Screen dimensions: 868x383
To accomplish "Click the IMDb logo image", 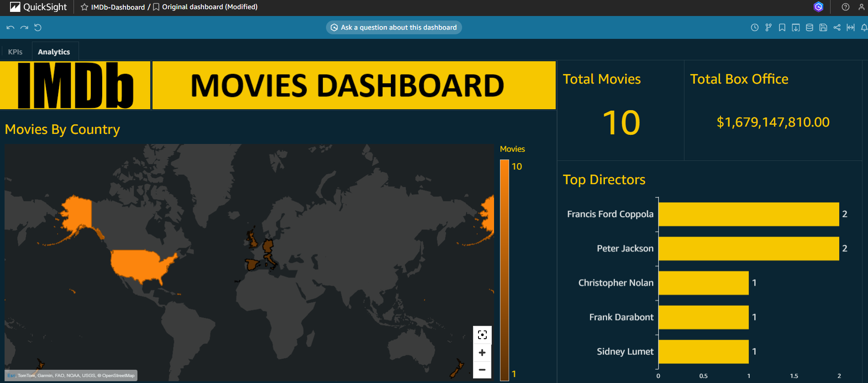I will [x=75, y=85].
